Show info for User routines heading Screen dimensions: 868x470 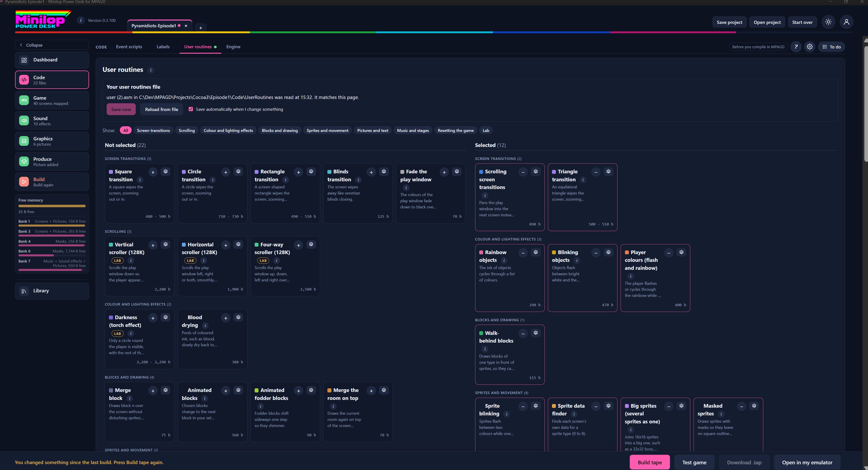pyautogui.click(x=151, y=70)
